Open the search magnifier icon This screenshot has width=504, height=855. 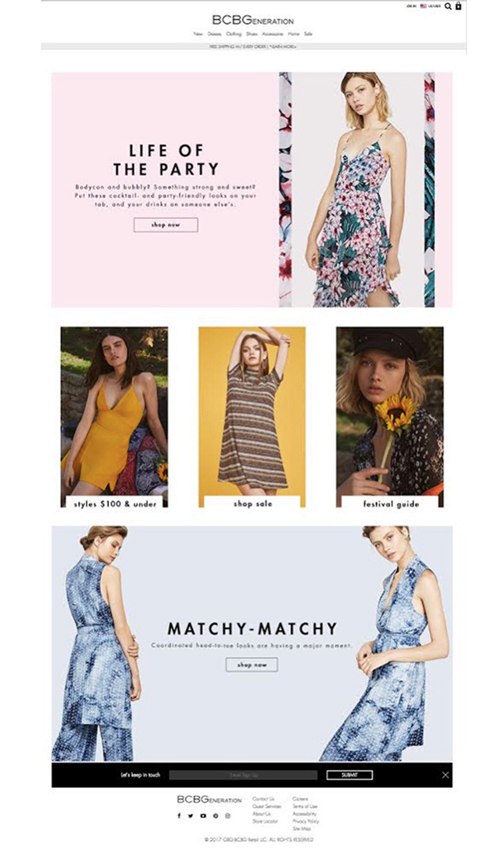pyautogui.click(x=448, y=6)
